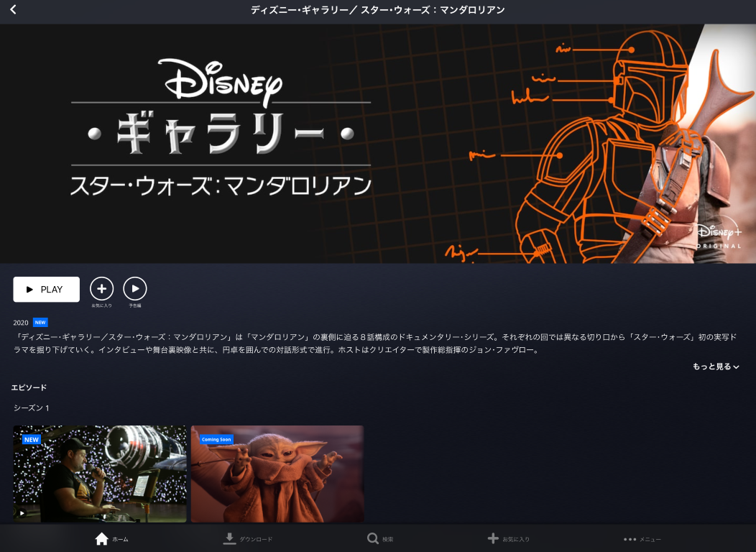Open the ダウンロード tab in the bottom bar

pyautogui.click(x=248, y=538)
